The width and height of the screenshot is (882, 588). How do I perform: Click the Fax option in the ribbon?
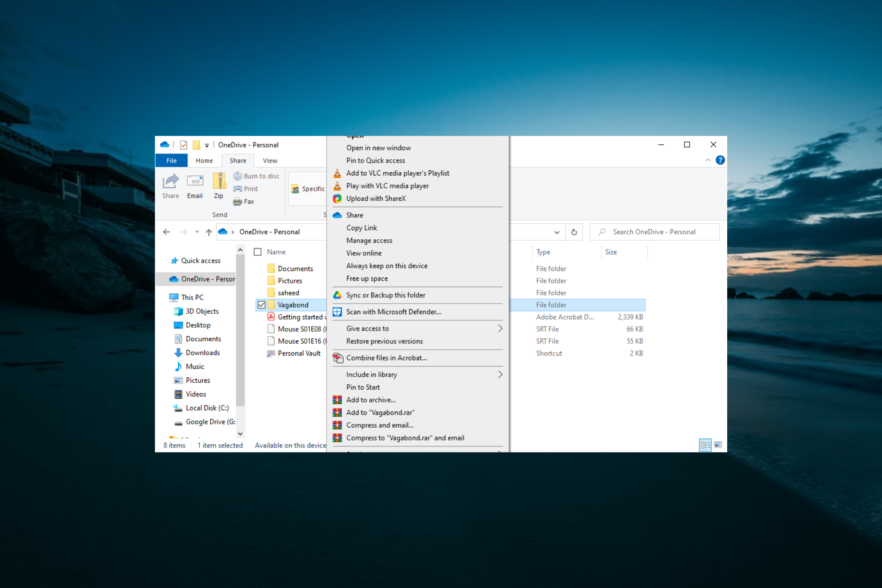click(x=244, y=202)
